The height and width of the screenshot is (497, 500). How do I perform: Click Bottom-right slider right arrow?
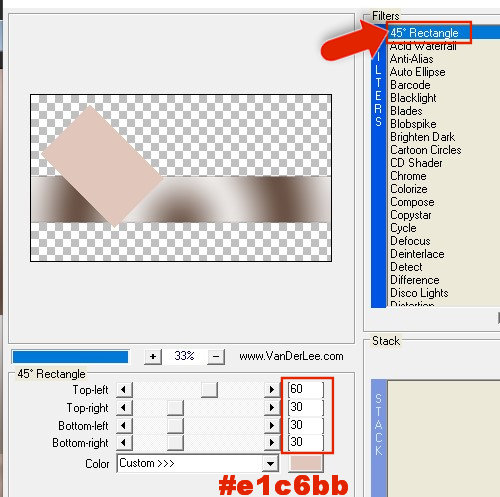pyautogui.click(x=272, y=442)
